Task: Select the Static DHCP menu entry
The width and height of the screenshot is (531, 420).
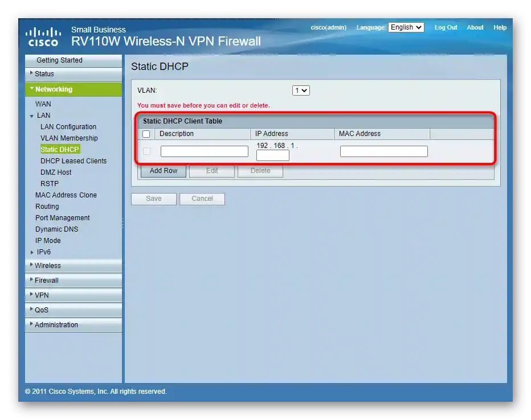Action: click(x=60, y=150)
